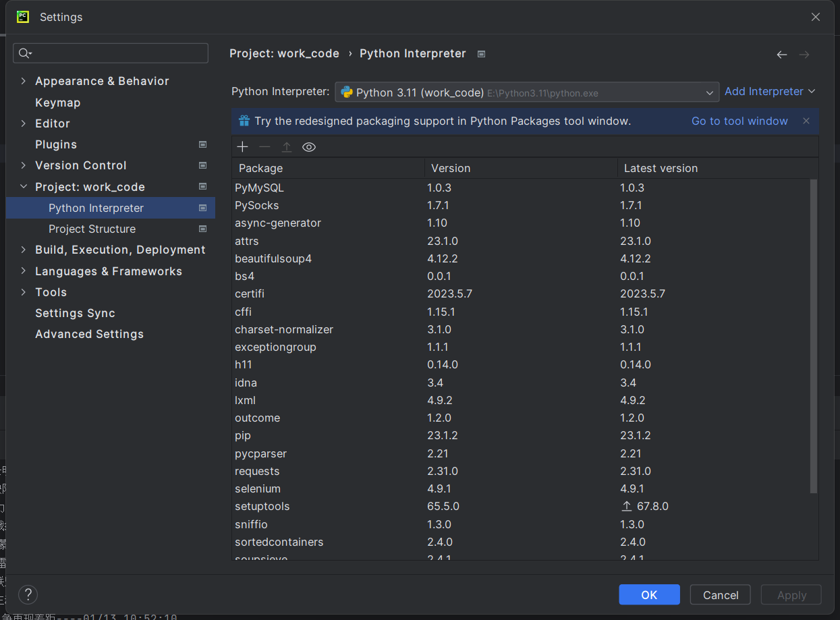Select the lxml package row
840x620 pixels.
[x=521, y=400]
